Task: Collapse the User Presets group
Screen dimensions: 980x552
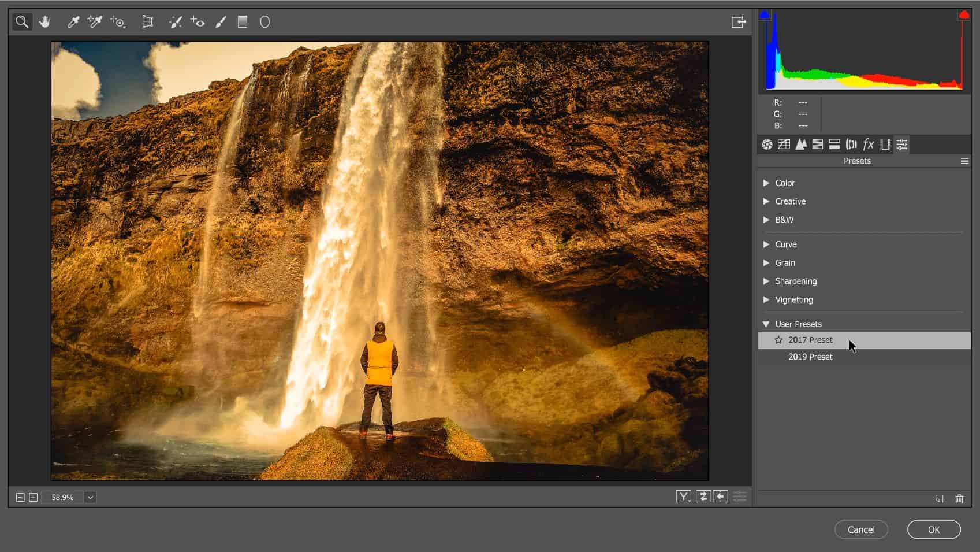Action: click(x=766, y=324)
